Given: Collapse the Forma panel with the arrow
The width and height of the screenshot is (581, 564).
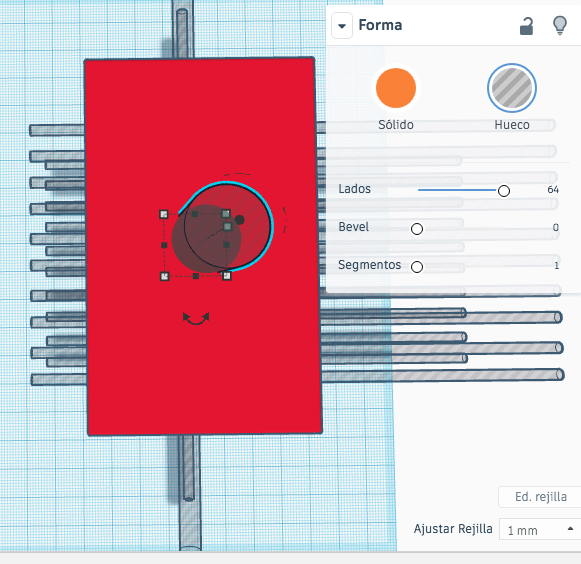Looking at the screenshot, I should pyautogui.click(x=342, y=26).
